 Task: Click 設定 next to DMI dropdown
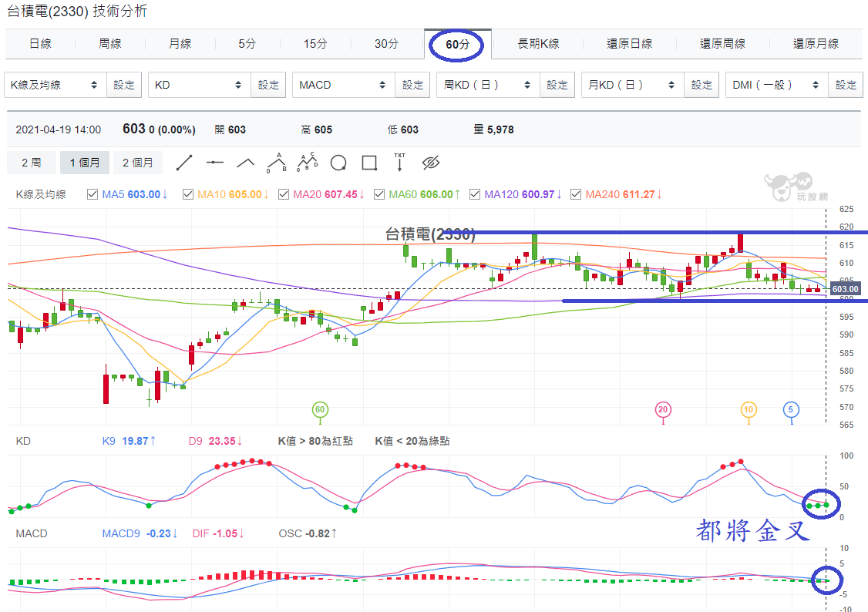click(x=846, y=85)
